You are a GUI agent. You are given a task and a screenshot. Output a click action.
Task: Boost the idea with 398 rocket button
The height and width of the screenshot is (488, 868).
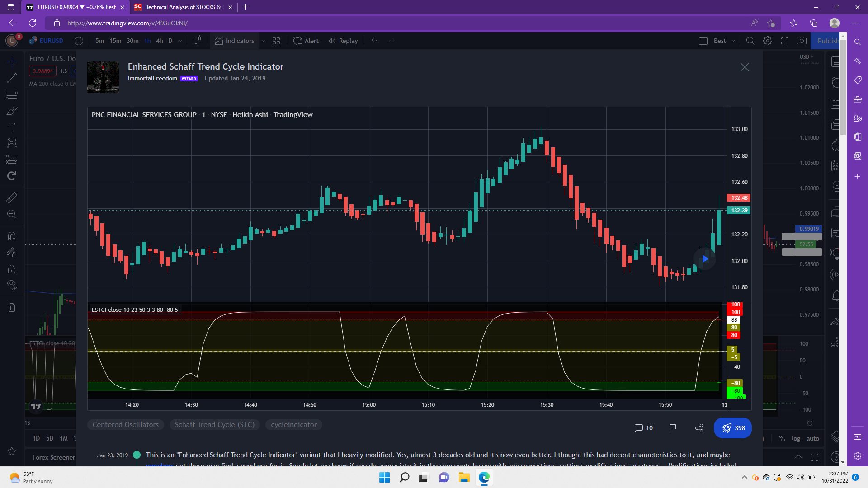click(733, 428)
